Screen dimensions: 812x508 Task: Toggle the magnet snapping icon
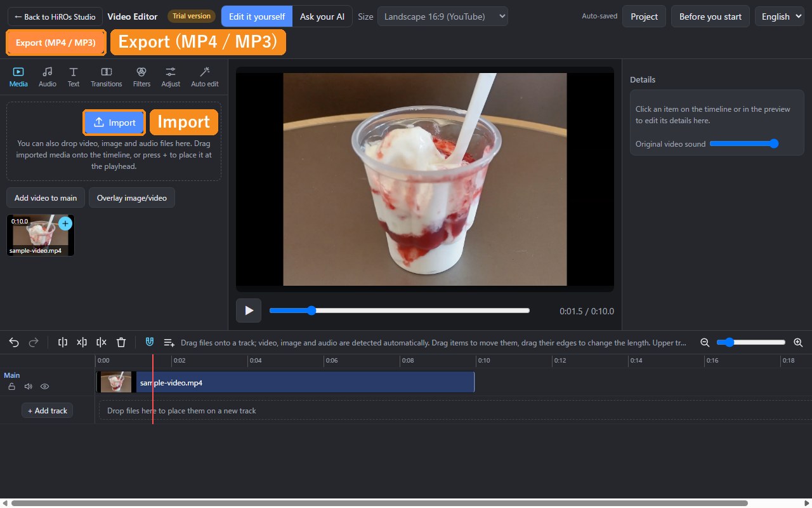point(150,342)
